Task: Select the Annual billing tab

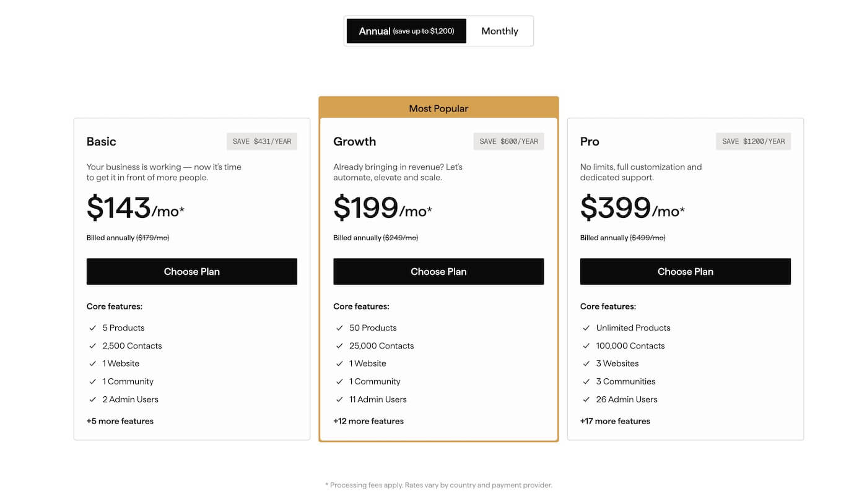Action: click(x=406, y=31)
